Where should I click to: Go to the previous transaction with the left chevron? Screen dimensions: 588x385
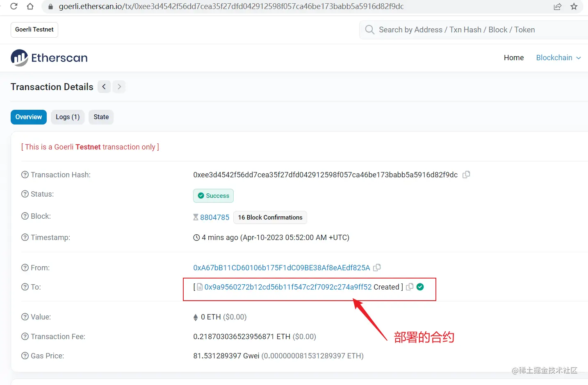[104, 86]
